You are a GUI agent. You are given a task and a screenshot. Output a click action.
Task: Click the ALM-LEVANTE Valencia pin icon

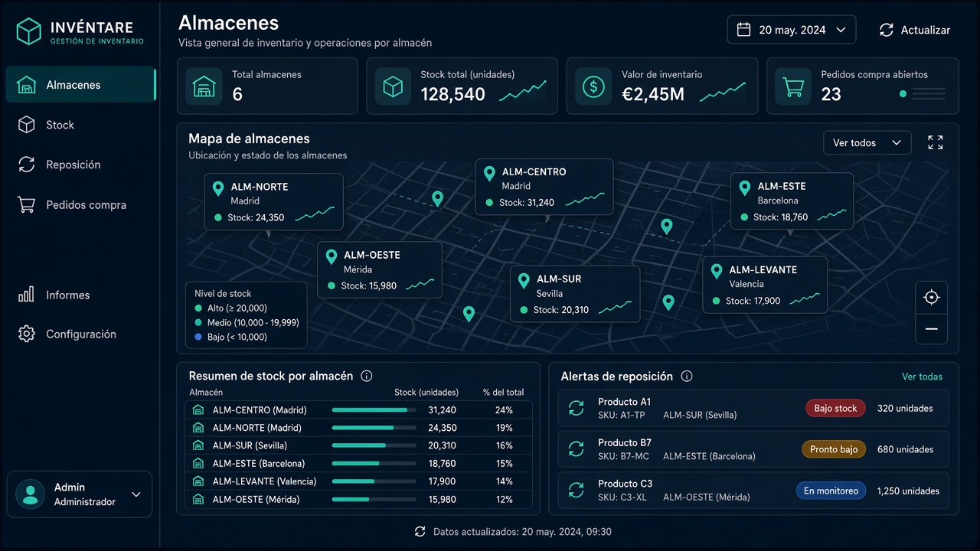(x=717, y=271)
